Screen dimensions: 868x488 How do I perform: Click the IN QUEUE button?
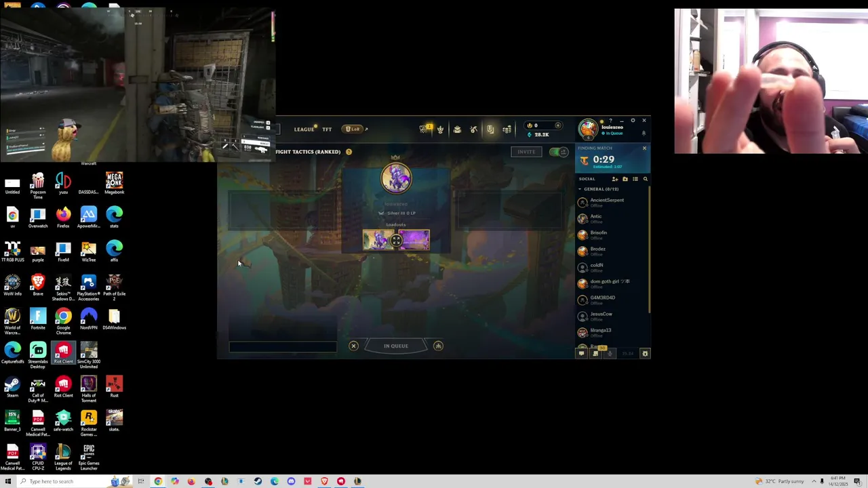tap(396, 346)
